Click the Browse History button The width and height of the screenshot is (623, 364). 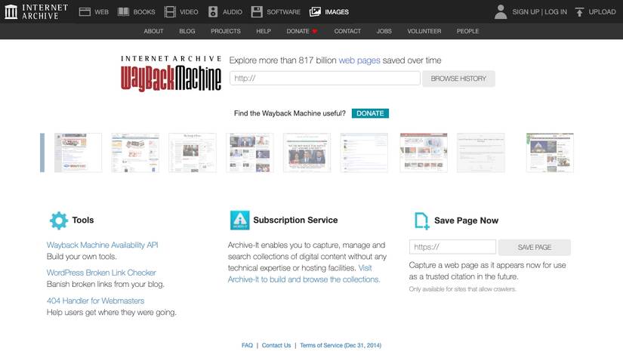coord(458,79)
